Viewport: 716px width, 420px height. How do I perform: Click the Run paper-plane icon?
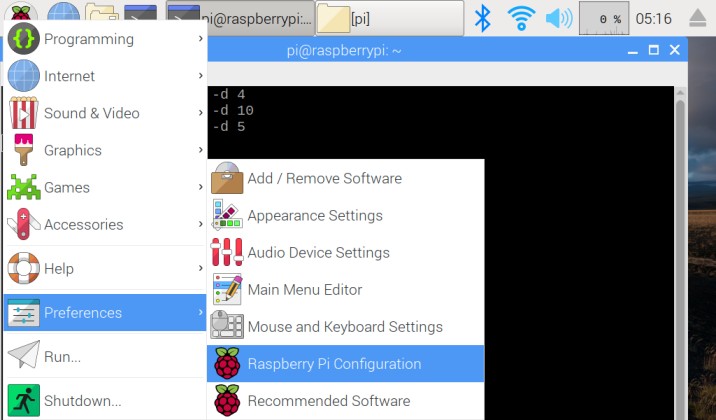click(x=23, y=354)
